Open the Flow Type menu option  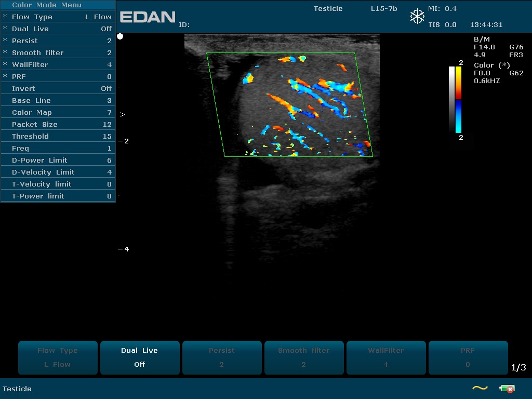58,17
